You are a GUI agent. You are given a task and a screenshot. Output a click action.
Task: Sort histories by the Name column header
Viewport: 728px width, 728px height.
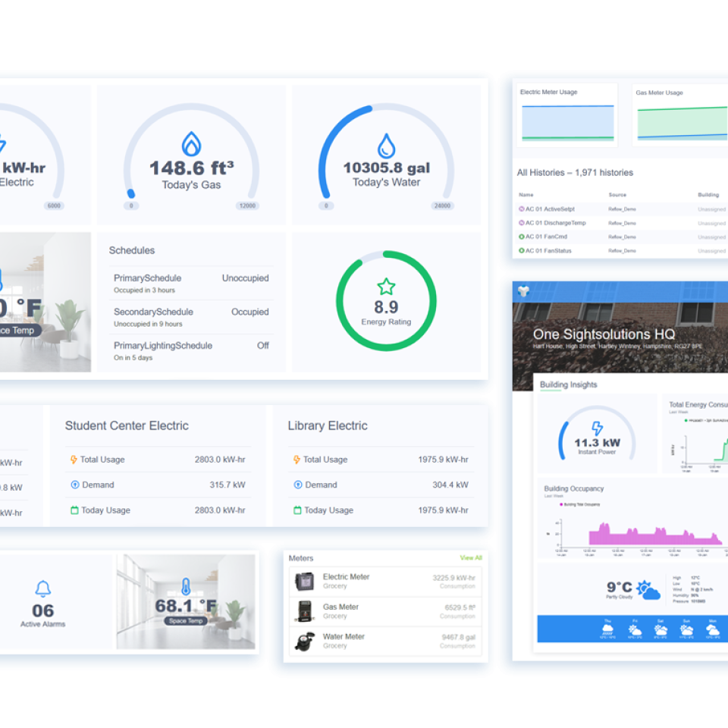pyautogui.click(x=526, y=195)
